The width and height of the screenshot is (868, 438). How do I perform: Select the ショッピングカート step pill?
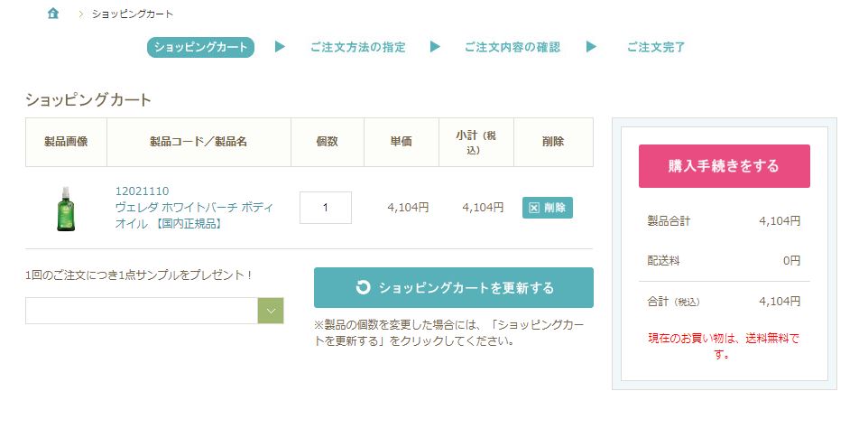pyautogui.click(x=200, y=47)
